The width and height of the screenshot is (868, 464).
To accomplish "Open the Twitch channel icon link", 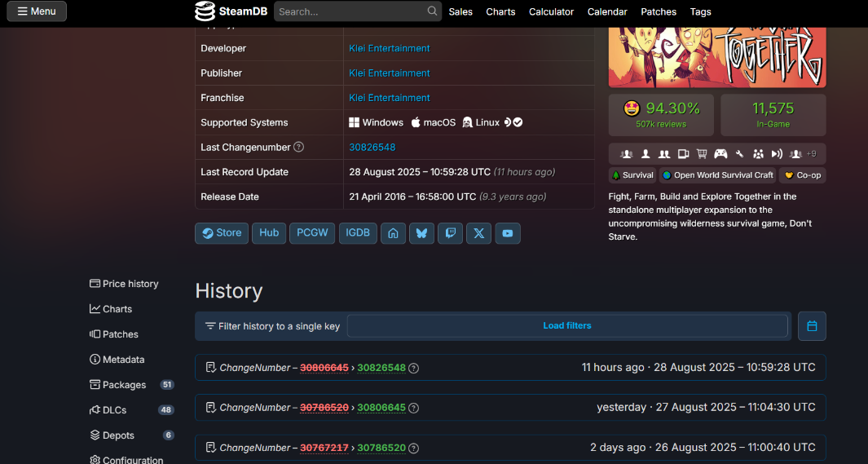I will [x=450, y=233].
